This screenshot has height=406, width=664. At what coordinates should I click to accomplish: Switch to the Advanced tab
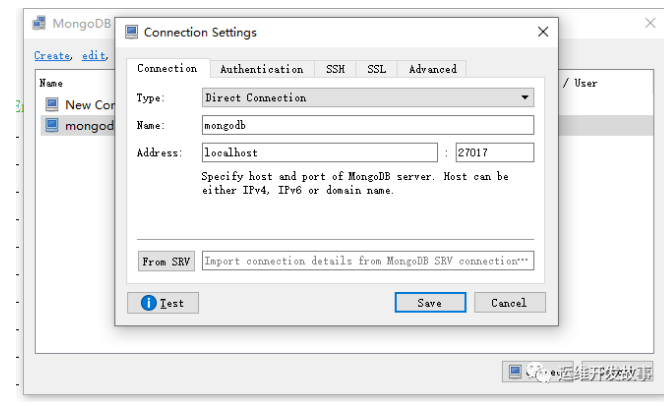pyautogui.click(x=432, y=69)
